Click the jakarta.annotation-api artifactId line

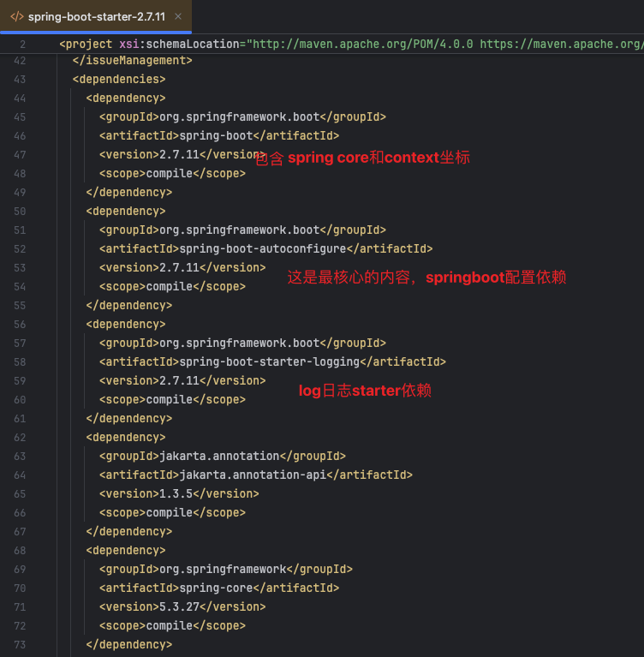[256, 475]
